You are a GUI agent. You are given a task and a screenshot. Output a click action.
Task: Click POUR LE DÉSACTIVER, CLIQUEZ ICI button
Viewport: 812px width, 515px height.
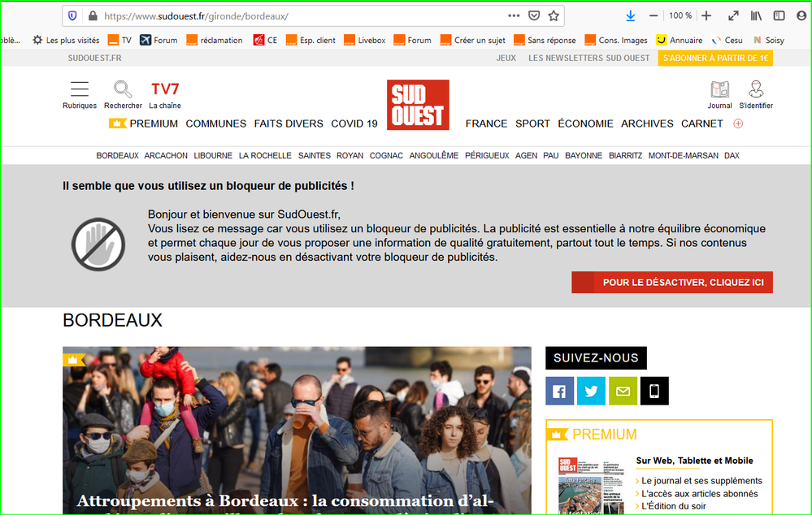coord(672,282)
